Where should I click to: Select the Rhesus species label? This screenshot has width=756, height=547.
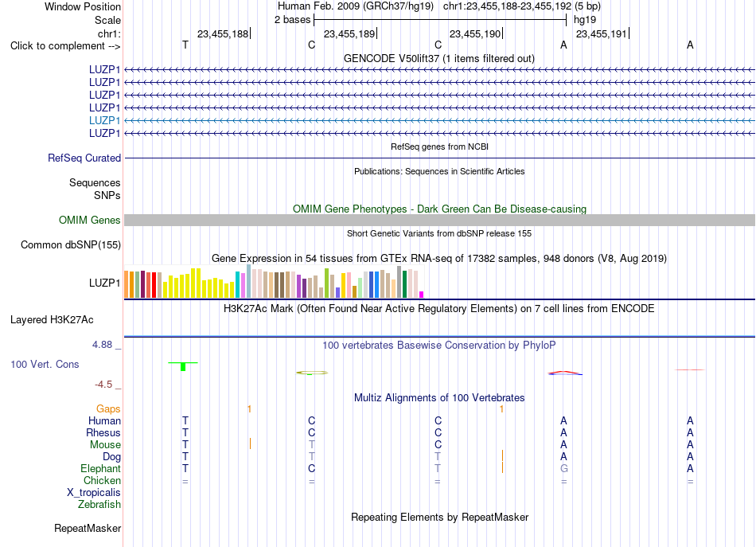pyautogui.click(x=103, y=432)
